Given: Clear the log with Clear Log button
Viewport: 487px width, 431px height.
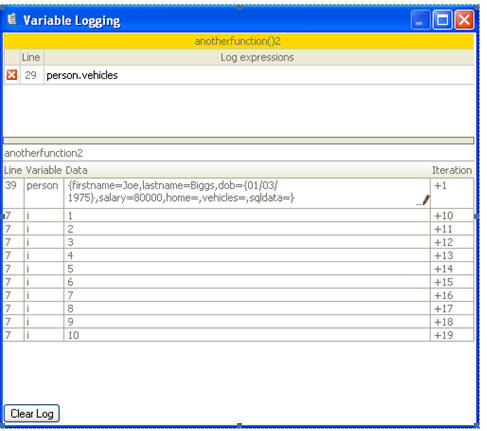Looking at the screenshot, I should [x=32, y=414].
